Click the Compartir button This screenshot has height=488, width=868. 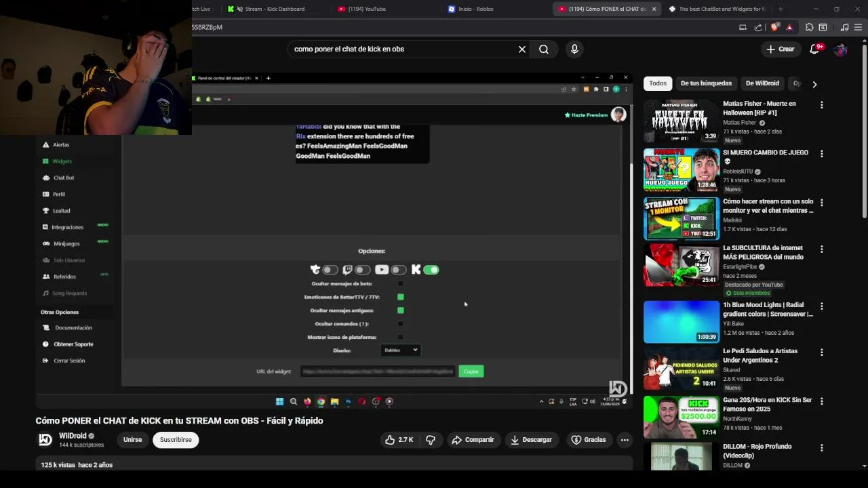(473, 440)
